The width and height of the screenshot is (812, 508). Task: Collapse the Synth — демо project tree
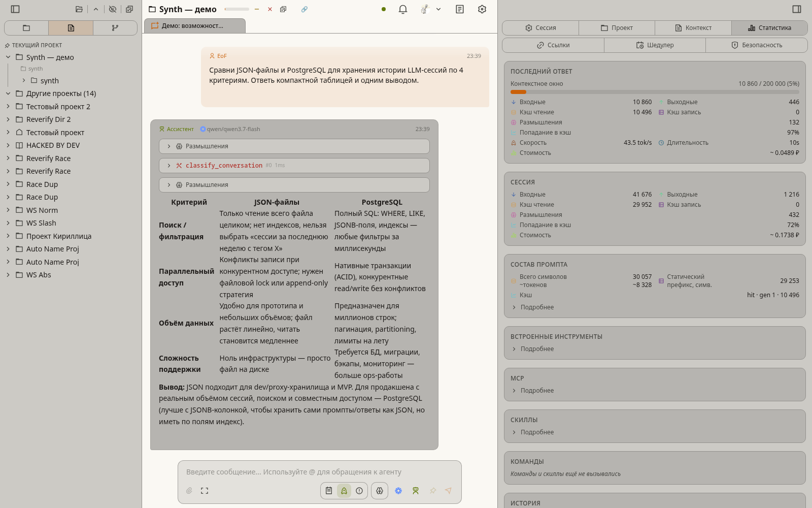pyautogui.click(x=8, y=57)
